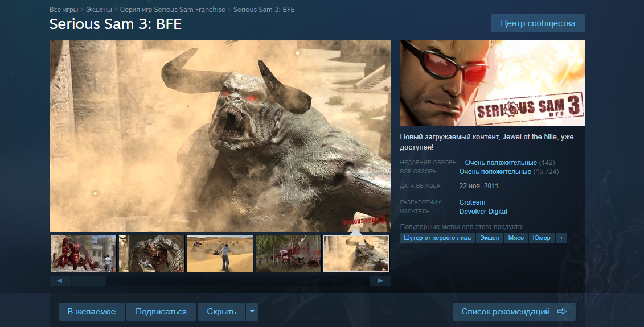Click the left arrow under thumbnails
The width and height of the screenshot is (644, 327).
(x=60, y=280)
